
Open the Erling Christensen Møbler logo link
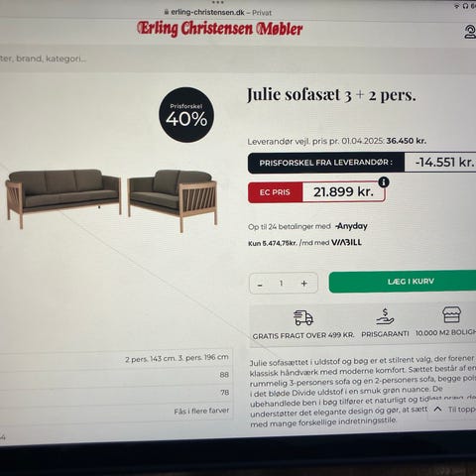tap(220, 29)
